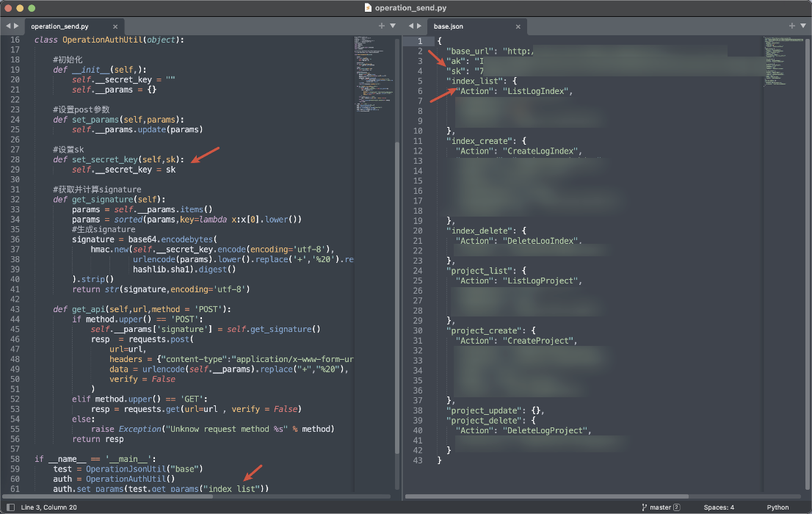Click the def __init__ line

[99, 70]
